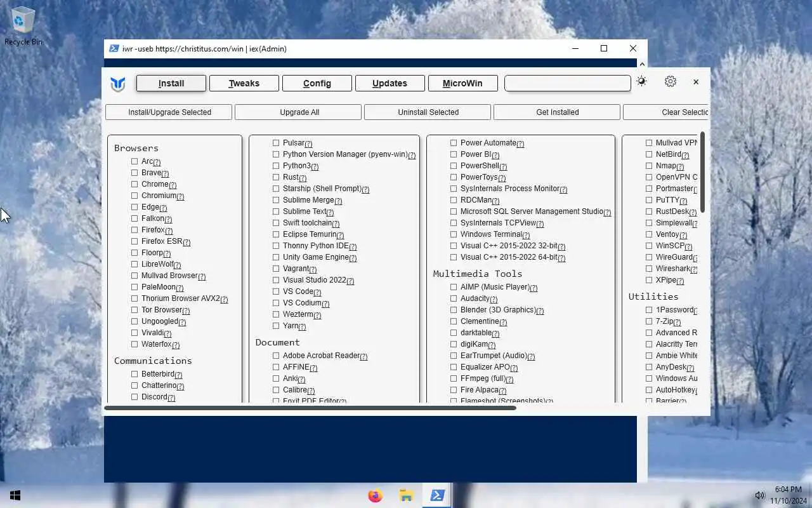Check the Waterfox checkbox
Viewport: 812px width, 508px height.
point(134,344)
